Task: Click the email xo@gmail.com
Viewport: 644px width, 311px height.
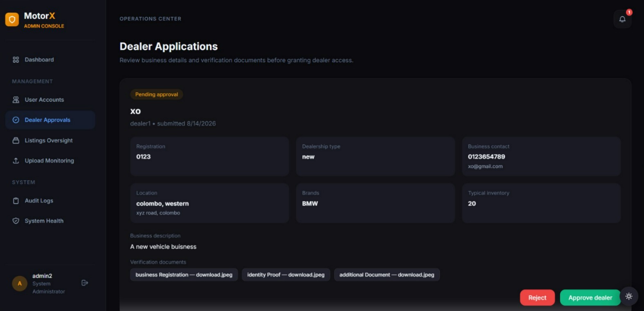Action: (485, 166)
